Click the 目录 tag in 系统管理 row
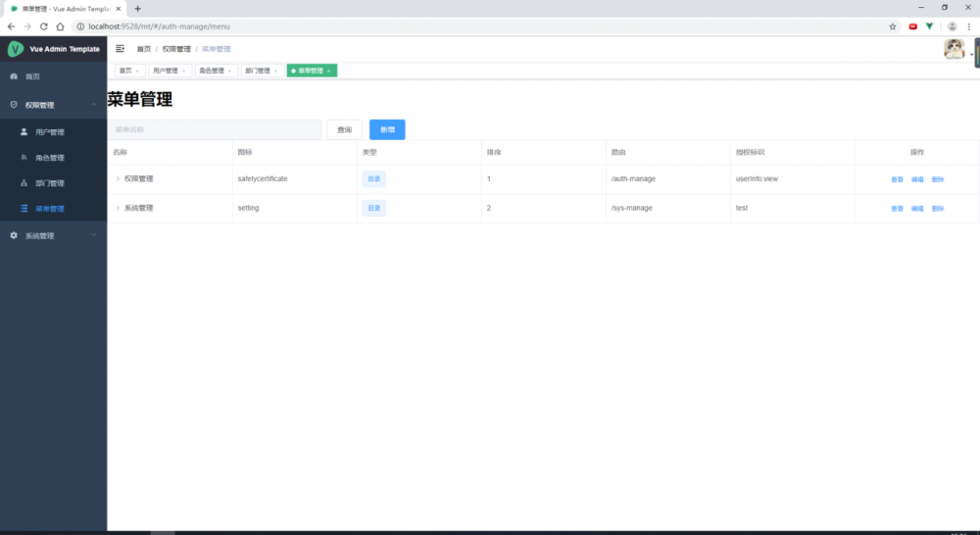 coord(373,208)
